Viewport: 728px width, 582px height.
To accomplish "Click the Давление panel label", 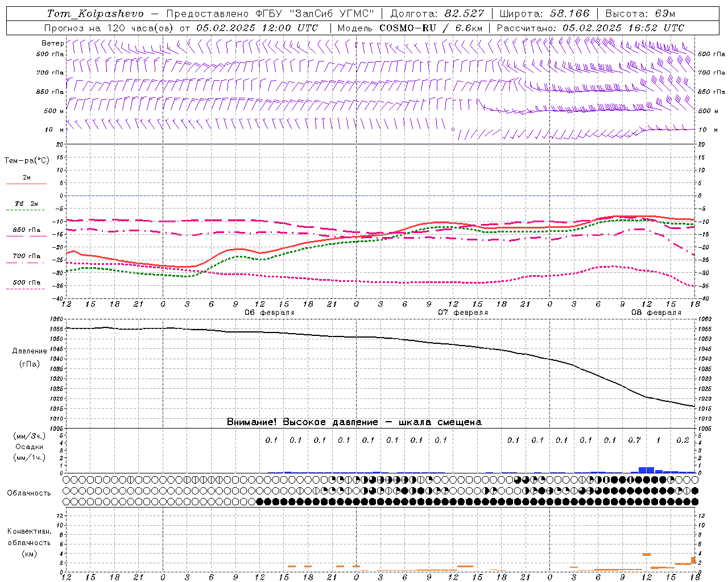I will (30, 351).
